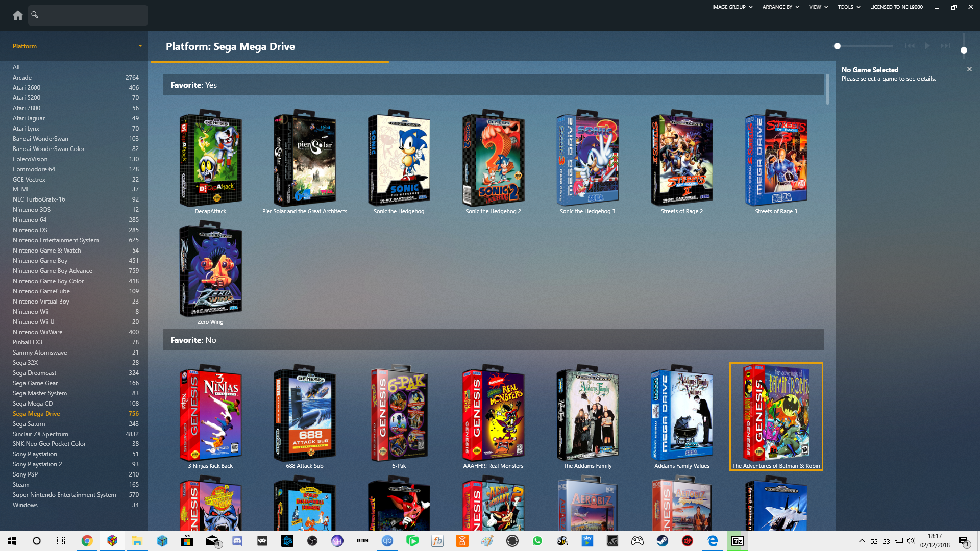
Task: Open Steam from the taskbar
Action: 663,541
